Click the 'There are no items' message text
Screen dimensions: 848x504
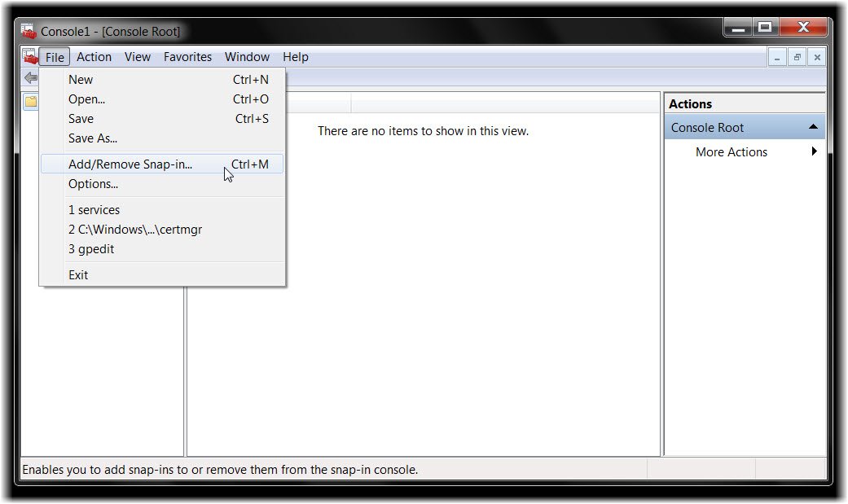pyautogui.click(x=423, y=131)
